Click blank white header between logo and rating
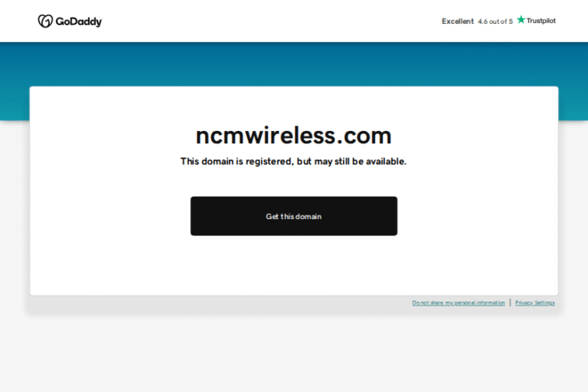 pos(270,21)
